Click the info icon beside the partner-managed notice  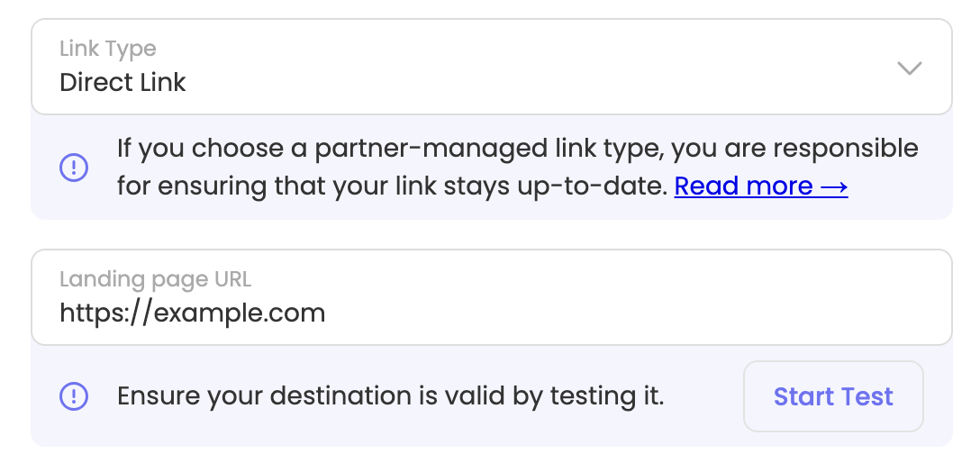[x=74, y=167]
